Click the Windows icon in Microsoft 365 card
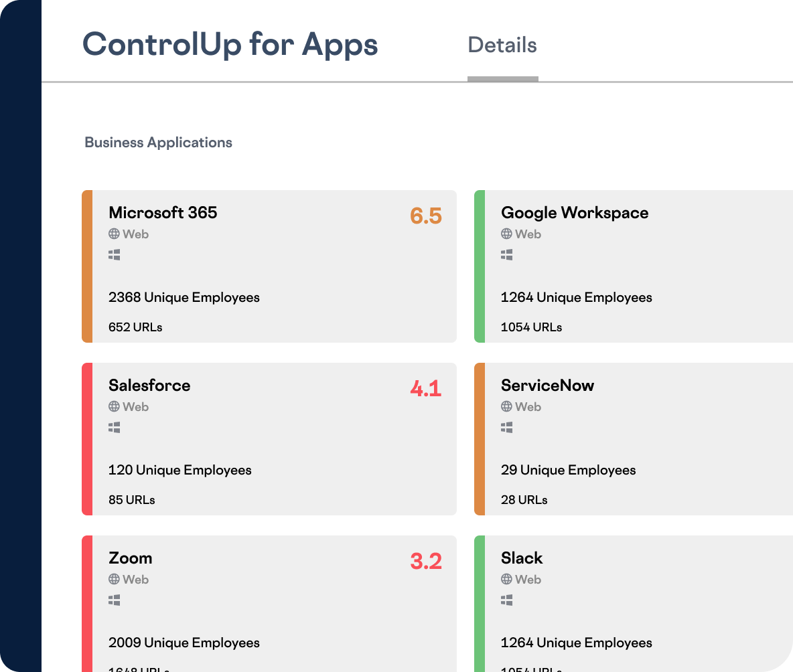793x672 pixels. coord(115,255)
